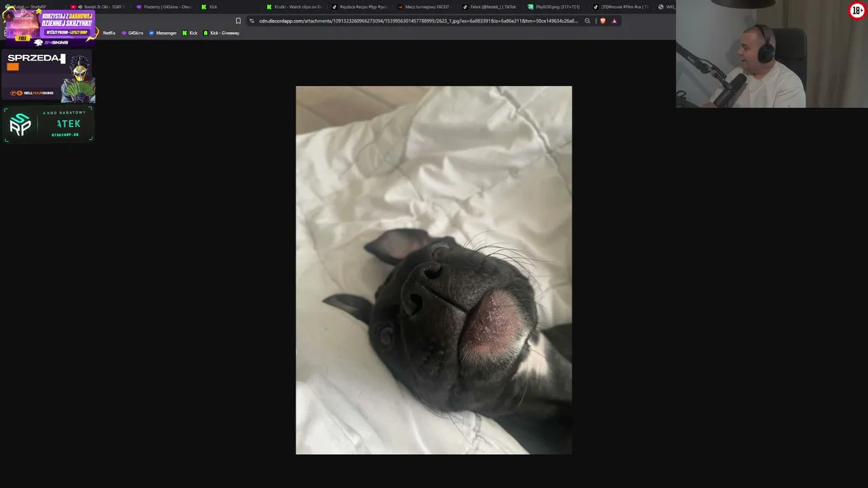Click the G4Skins daily case banner
868x488 pixels.
[x=50, y=27]
